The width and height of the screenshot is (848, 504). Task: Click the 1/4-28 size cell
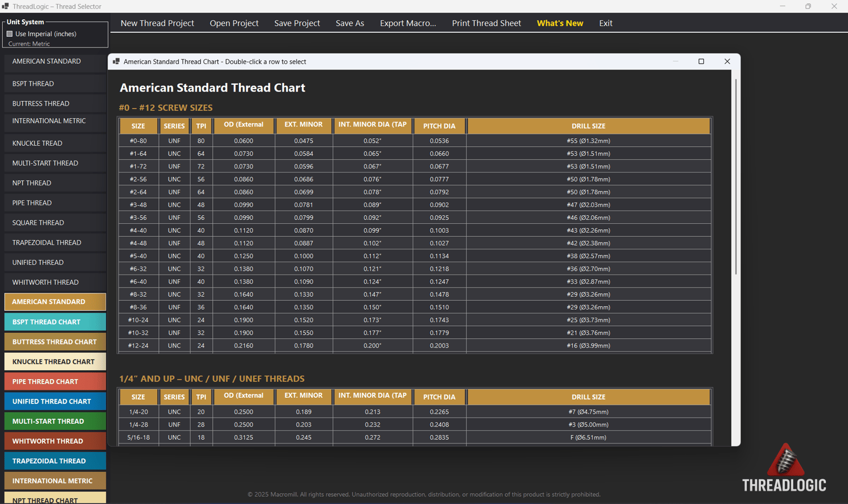[x=139, y=424]
